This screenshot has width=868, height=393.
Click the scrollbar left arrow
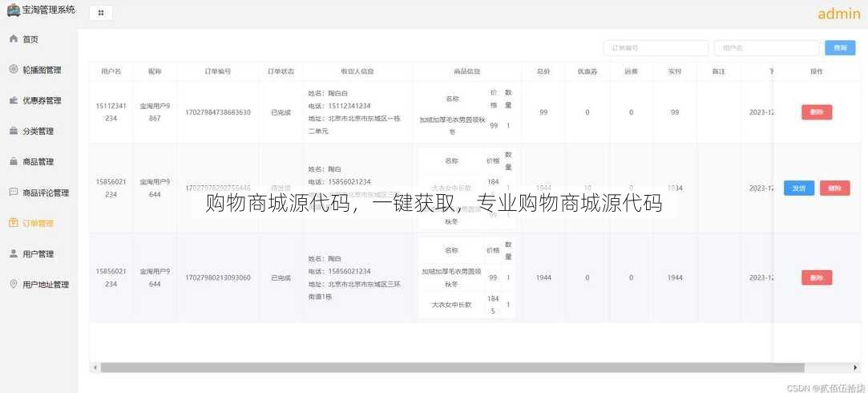coord(95,367)
